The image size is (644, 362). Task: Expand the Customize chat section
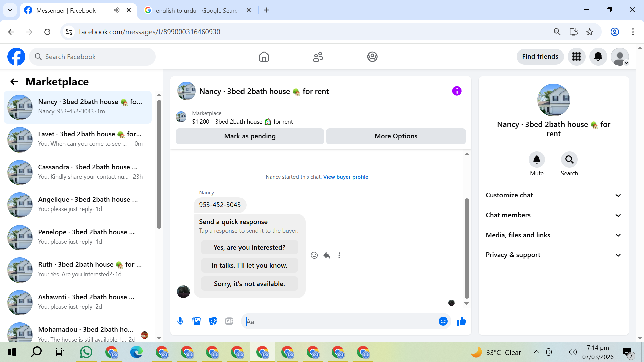click(553, 195)
